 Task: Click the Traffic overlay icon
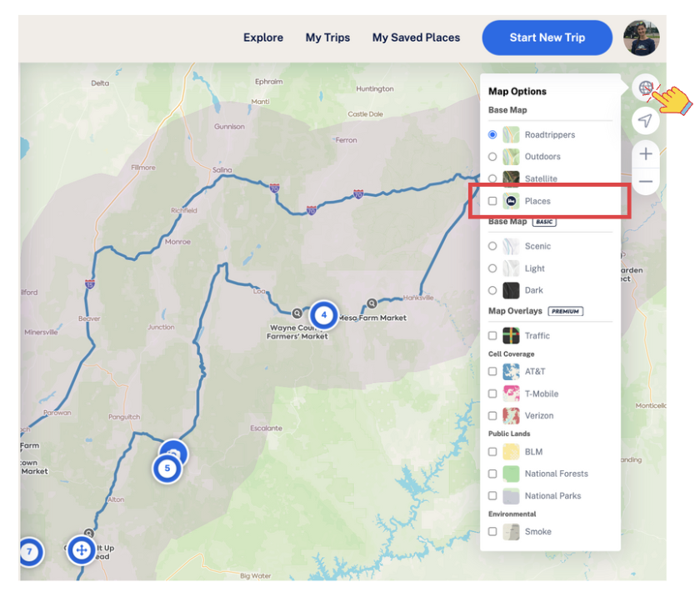[511, 335]
